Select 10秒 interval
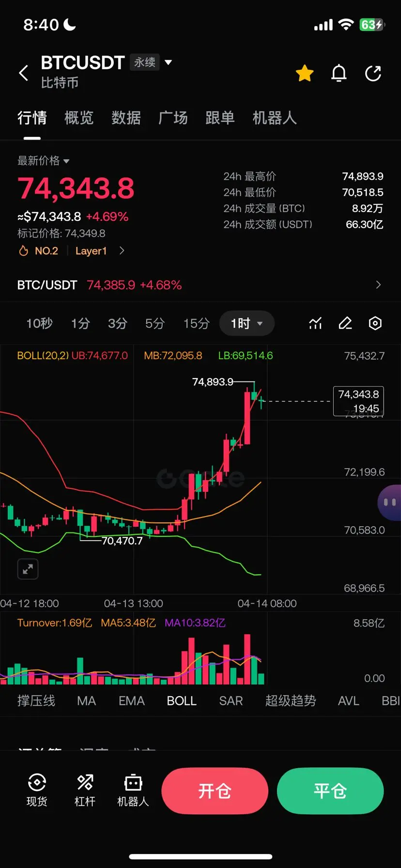Viewport: 401px width, 868px height. click(x=39, y=323)
